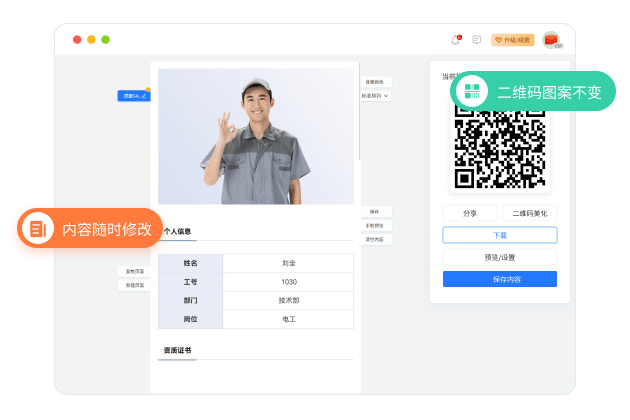This screenshot has width=630, height=420.
Task: Click the blue 保存内容 save content button
Action: (500, 279)
